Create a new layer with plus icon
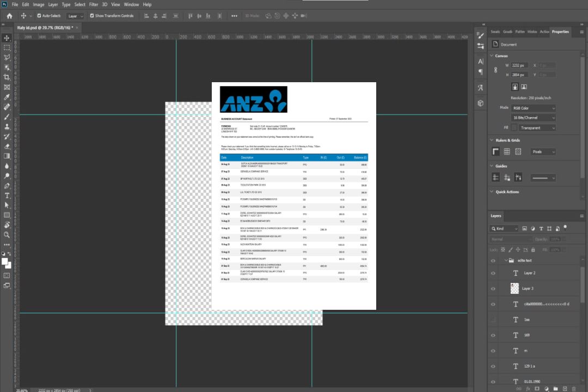This screenshot has width=588, height=392. 565,389
